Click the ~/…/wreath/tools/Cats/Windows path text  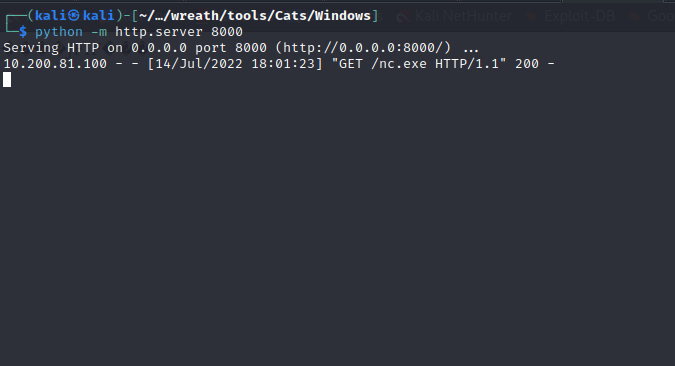[x=255, y=16]
